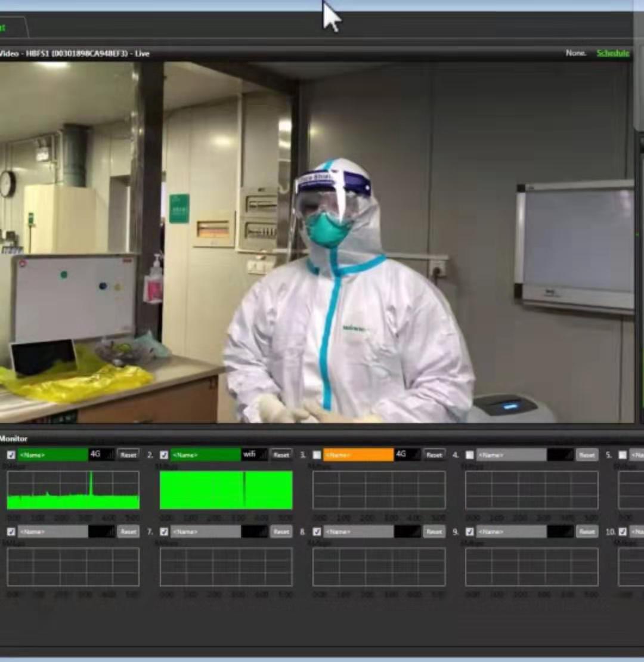Screen dimensions: 644x662
Task: Reset the channel 2 monitor graph
Action: click(x=281, y=454)
